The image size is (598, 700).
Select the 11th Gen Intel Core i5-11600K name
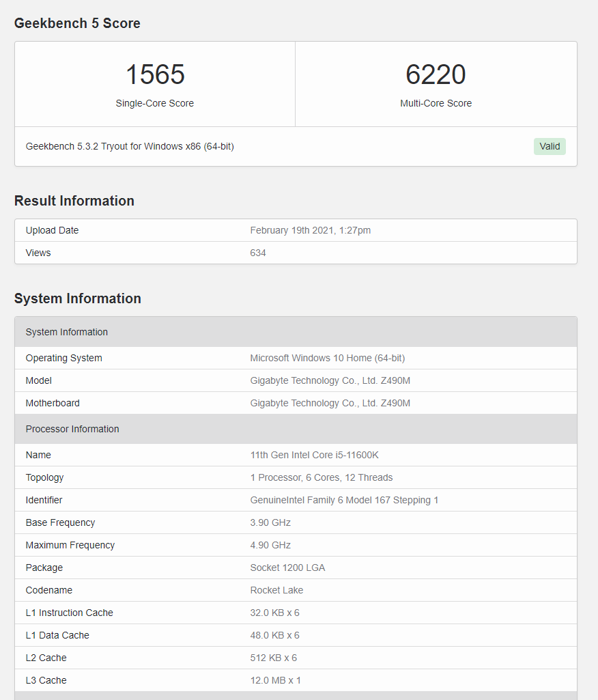pyautogui.click(x=314, y=455)
